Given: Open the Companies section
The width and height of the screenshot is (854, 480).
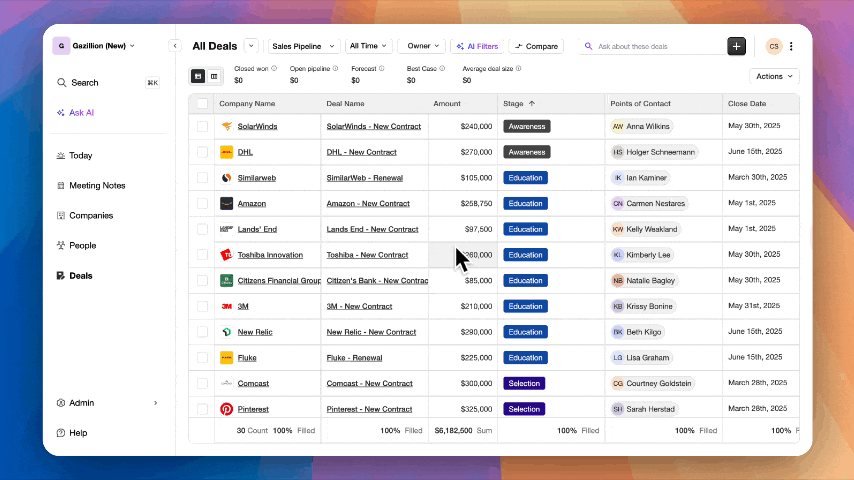Looking at the screenshot, I should [85, 216].
